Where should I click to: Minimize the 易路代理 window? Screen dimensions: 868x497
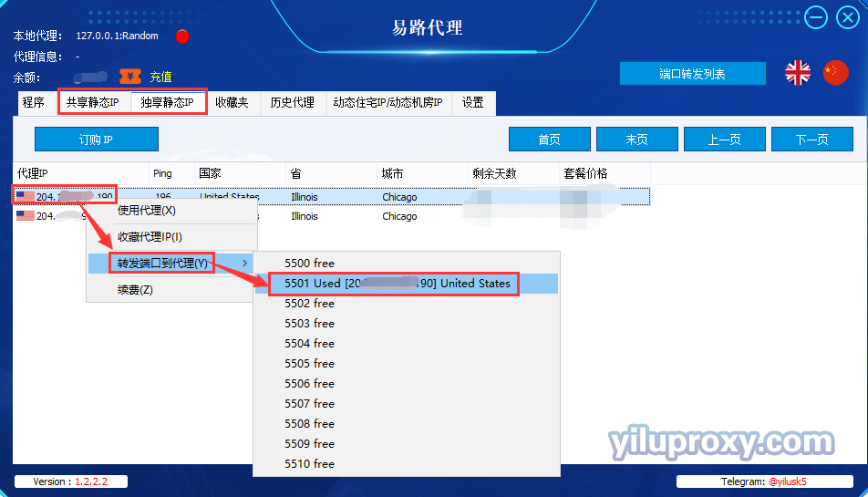click(816, 17)
